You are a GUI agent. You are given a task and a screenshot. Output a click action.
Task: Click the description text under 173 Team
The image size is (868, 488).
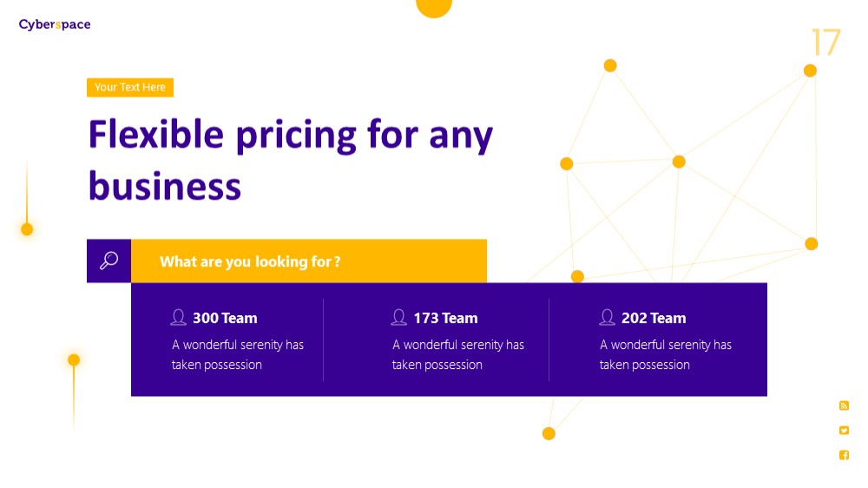click(457, 354)
